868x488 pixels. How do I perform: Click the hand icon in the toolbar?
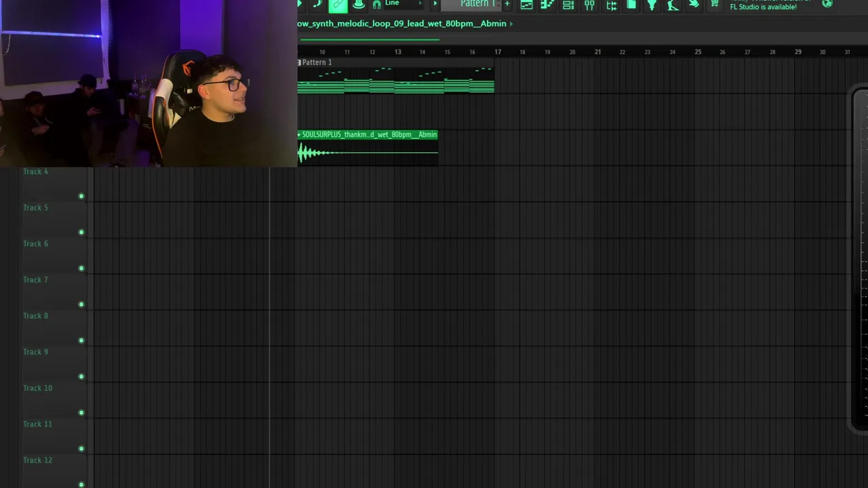coord(694,5)
